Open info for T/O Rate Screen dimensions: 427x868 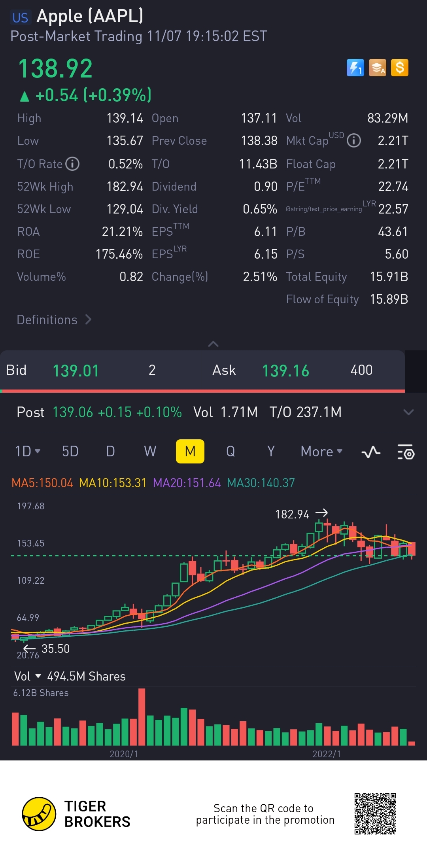tap(72, 164)
